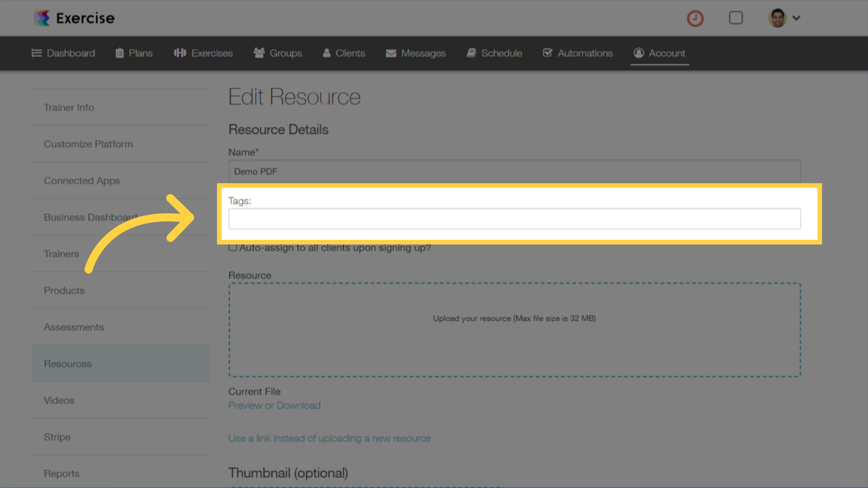The height and width of the screenshot is (488, 868).
Task: Toggle Auto-assign to all clients checkbox
Action: pos(232,247)
